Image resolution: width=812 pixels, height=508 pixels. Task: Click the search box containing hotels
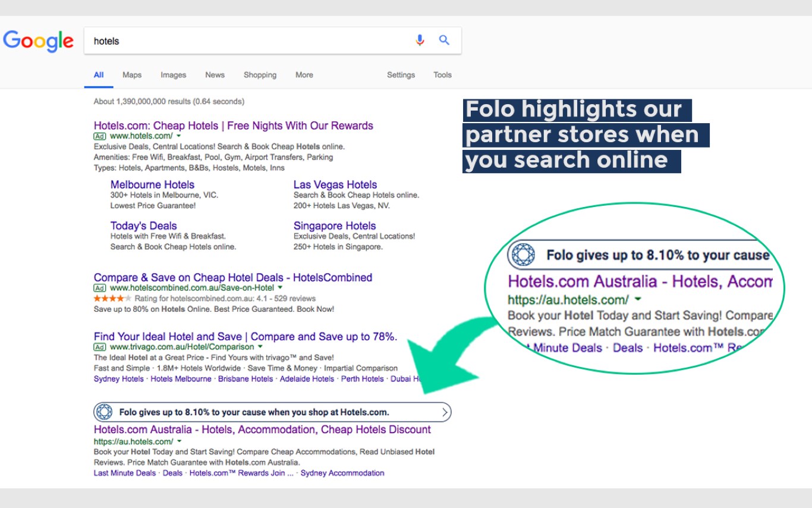272,41
